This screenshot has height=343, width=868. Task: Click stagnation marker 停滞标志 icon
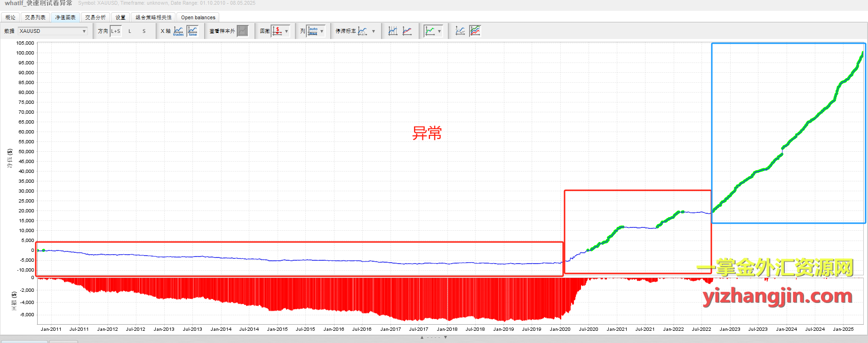pos(362,31)
